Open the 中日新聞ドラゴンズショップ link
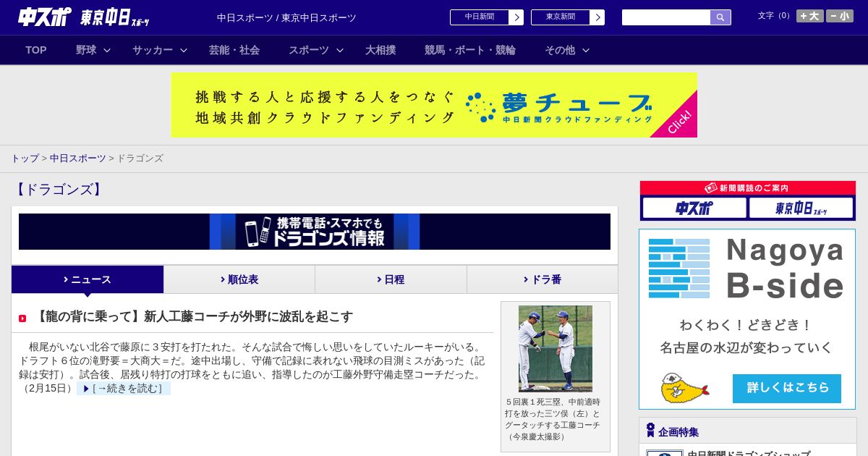The height and width of the screenshot is (456, 868). pos(749,453)
